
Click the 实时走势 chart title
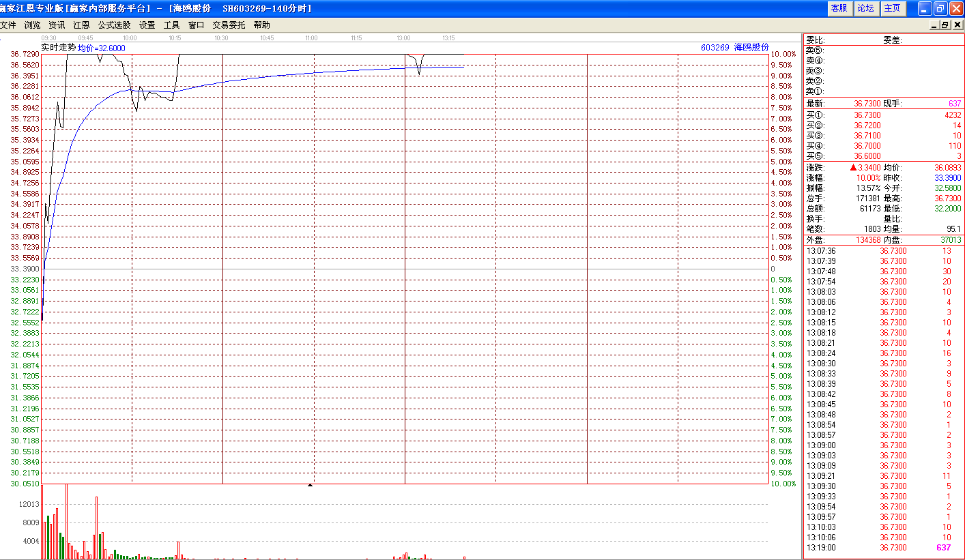tap(58, 48)
